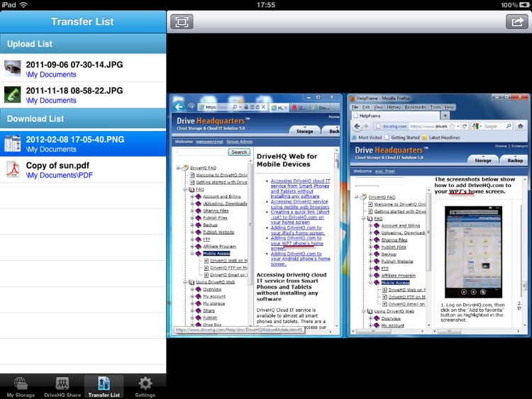The image size is (532, 399).
Task: Tap the full-screen view icon above the preview
Action: [x=182, y=22]
